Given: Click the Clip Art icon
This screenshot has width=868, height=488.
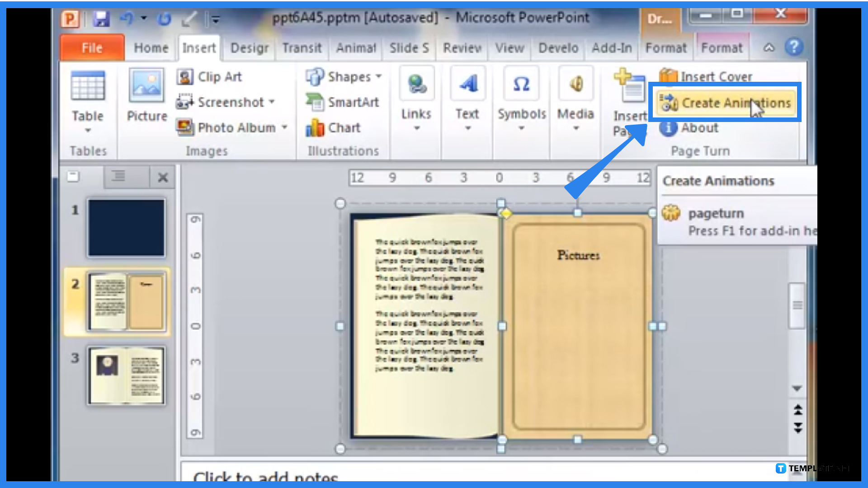Looking at the screenshot, I should [x=185, y=76].
